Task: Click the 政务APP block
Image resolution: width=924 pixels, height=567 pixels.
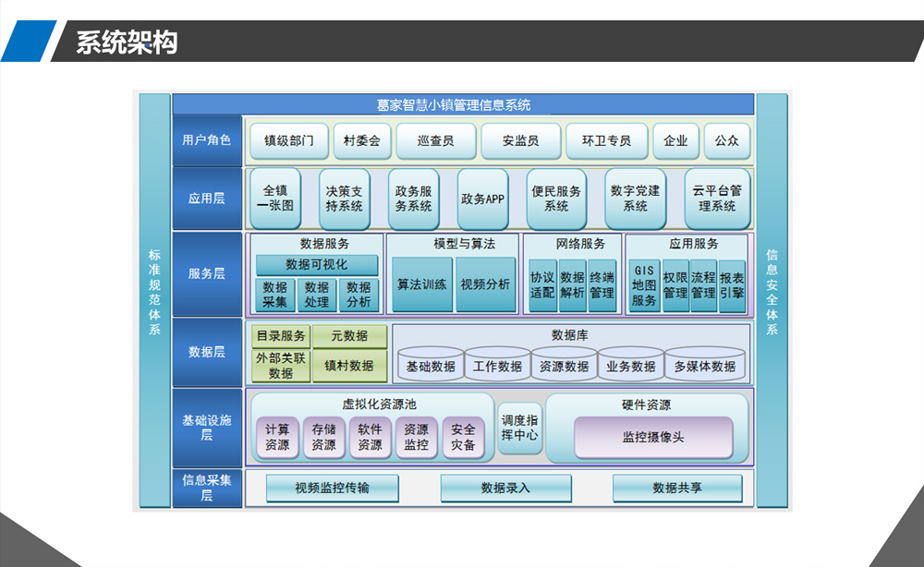Action: (482, 199)
